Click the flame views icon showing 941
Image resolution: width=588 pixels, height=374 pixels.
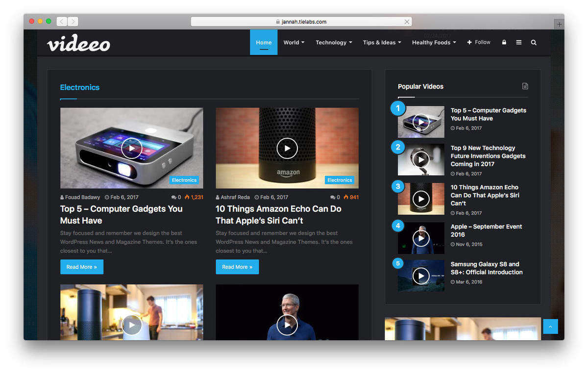(x=346, y=197)
